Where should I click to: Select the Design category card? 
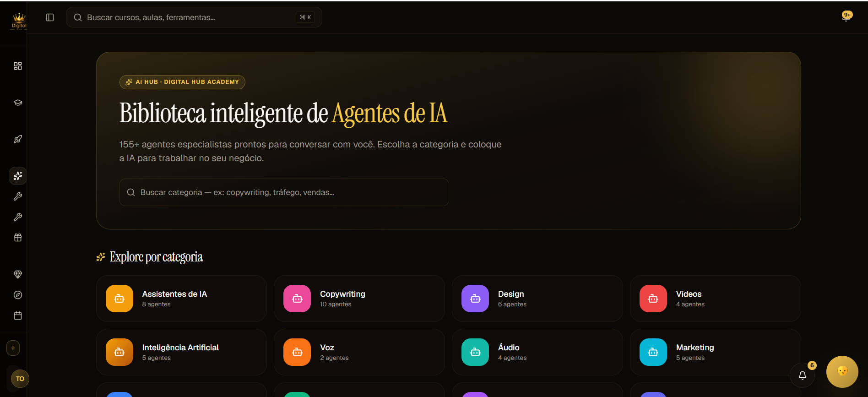tap(537, 299)
